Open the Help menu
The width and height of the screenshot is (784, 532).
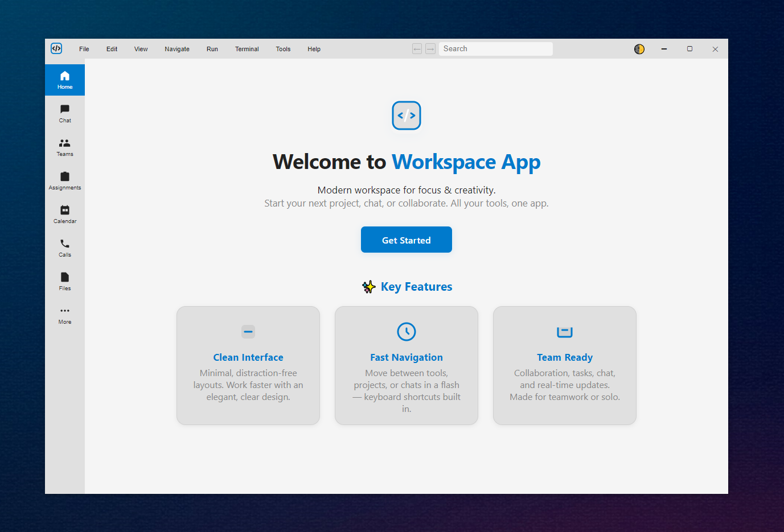(x=314, y=49)
